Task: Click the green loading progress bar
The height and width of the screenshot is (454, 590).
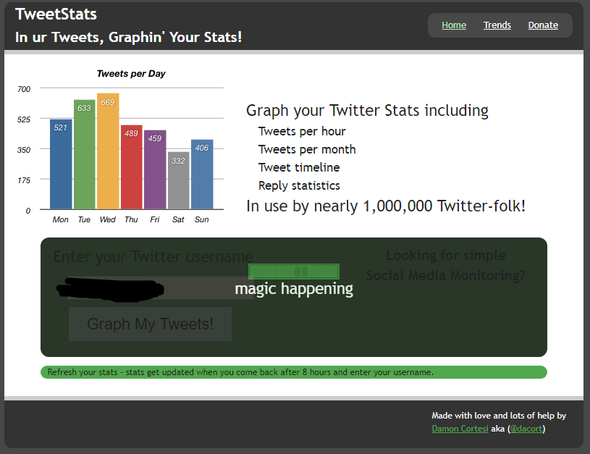Action: coord(294,271)
